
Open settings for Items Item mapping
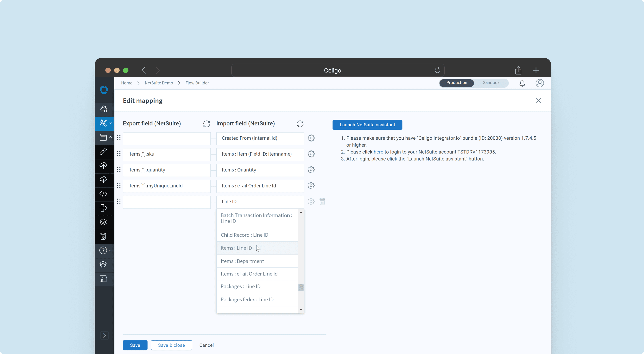311,154
